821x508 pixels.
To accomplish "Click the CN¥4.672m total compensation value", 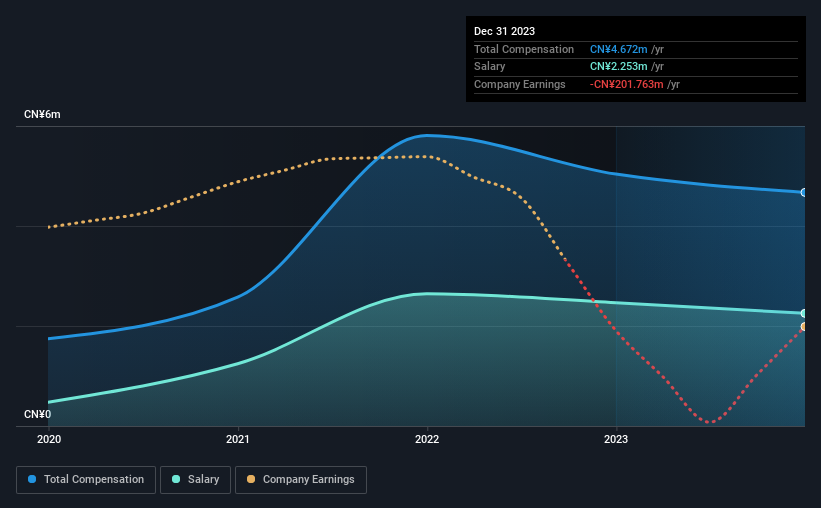I will pyautogui.click(x=618, y=49).
